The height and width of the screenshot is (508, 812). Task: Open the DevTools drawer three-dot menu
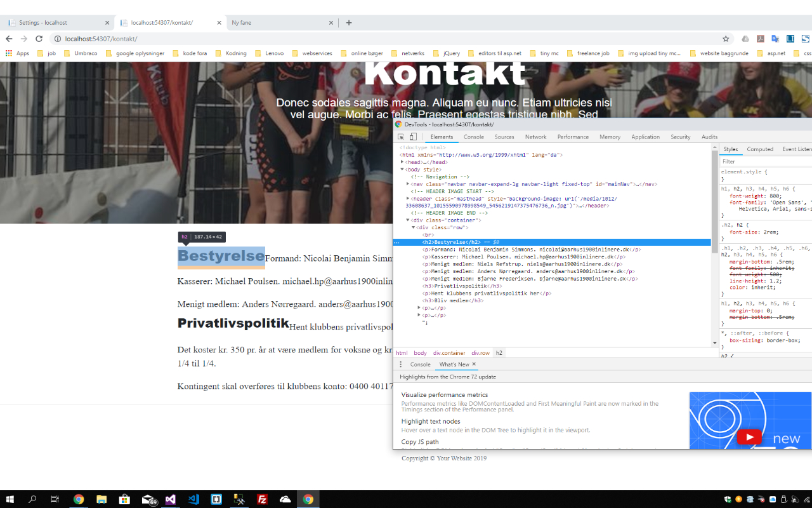[x=400, y=364]
